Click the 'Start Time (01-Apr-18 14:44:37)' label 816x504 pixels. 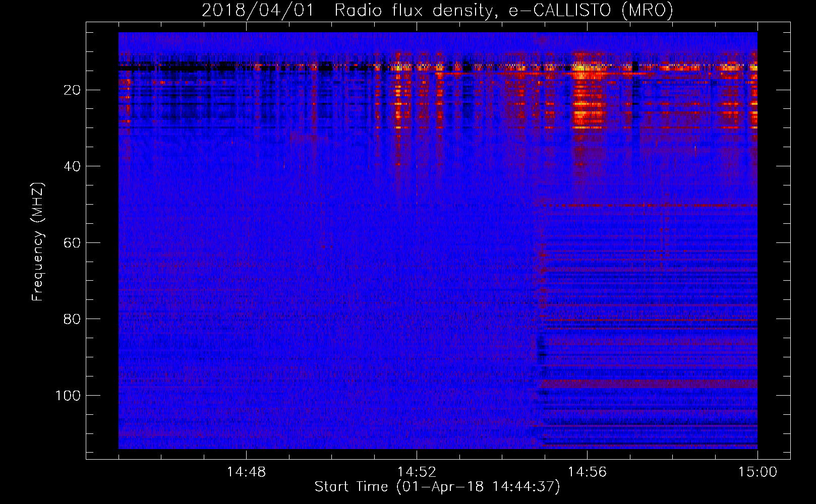[x=437, y=487]
